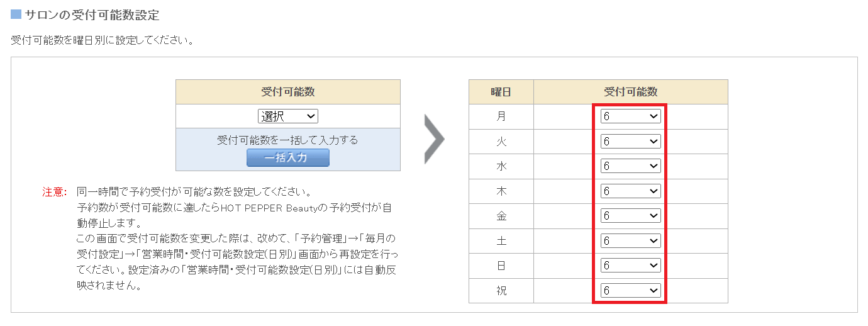Open the 金 (Friday) capacity dropdown
The height and width of the screenshot is (326, 868).
tap(630, 216)
